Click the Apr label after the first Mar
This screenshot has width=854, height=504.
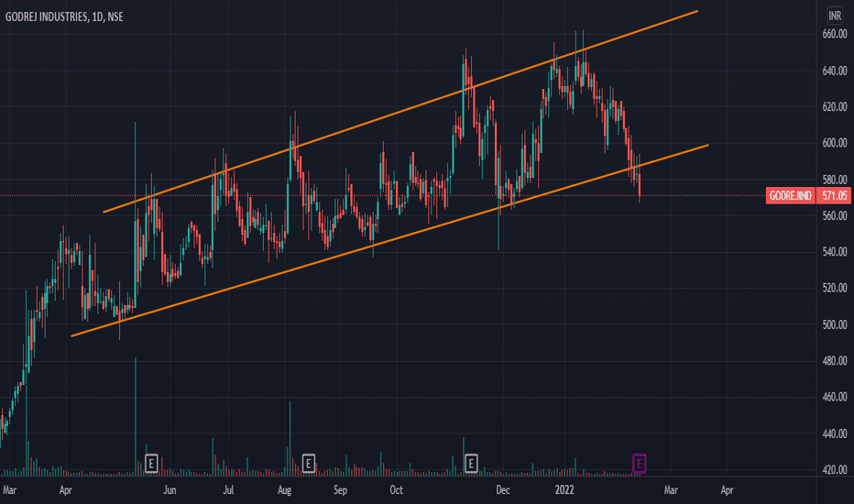point(65,490)
